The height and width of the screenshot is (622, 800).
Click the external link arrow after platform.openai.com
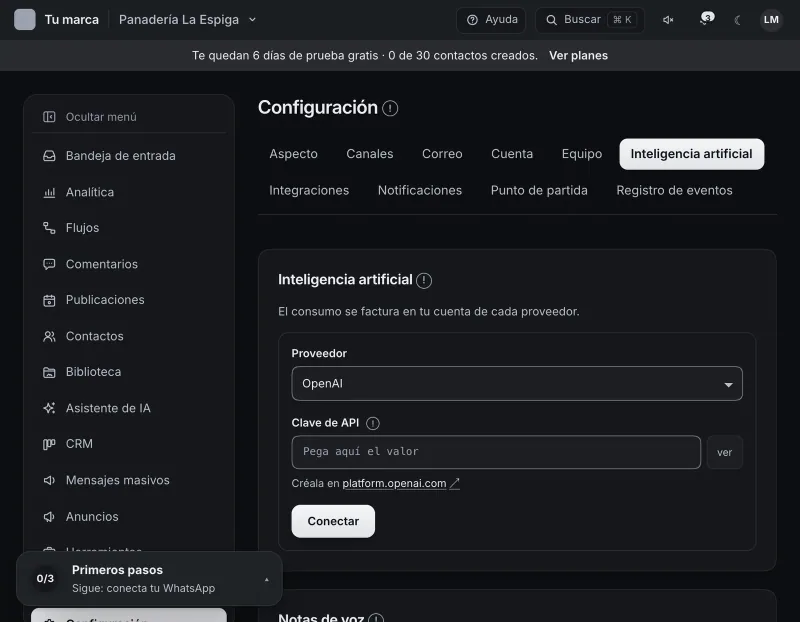(455, 483)
